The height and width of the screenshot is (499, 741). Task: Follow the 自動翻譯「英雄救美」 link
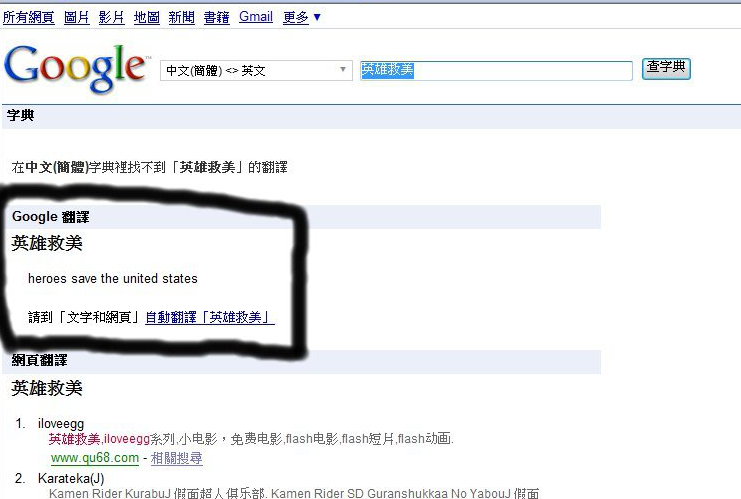tap(210, 317)
